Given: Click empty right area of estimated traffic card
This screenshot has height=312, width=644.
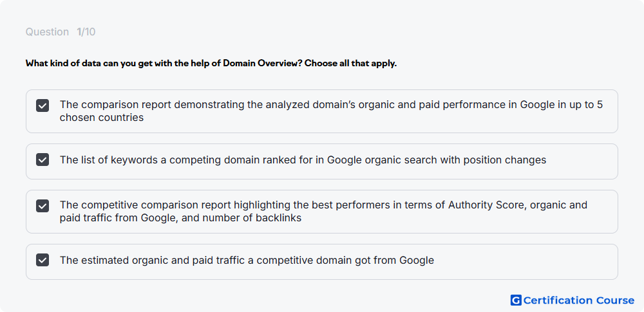Looking at the screenshot, I should [x=526, y=262].
